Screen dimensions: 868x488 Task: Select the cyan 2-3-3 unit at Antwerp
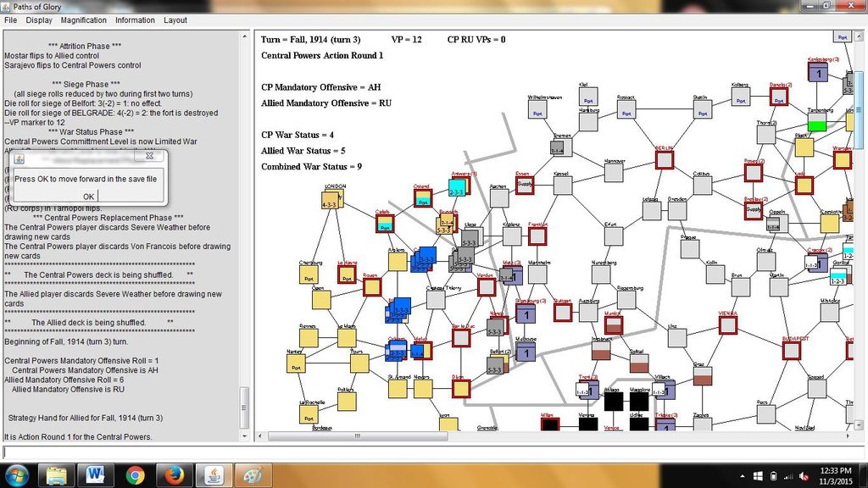[x=457, y=188]
